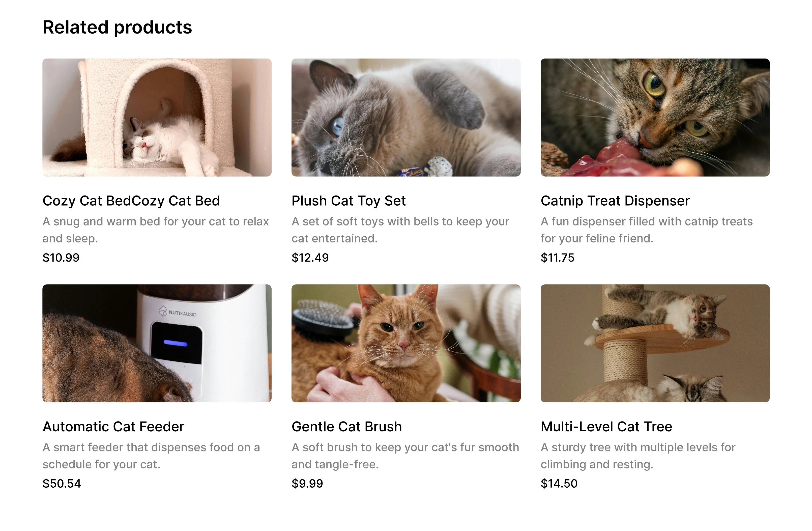Viewport: 812px width, 531px height.
Task: Visit the Multi-Level Cat Tree title link
Action: (x=606, y=427)
